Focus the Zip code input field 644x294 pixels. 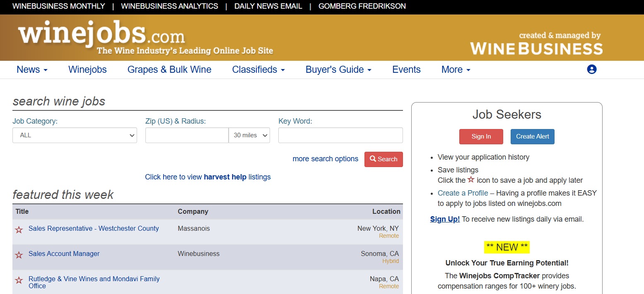[x=187, y=135]
